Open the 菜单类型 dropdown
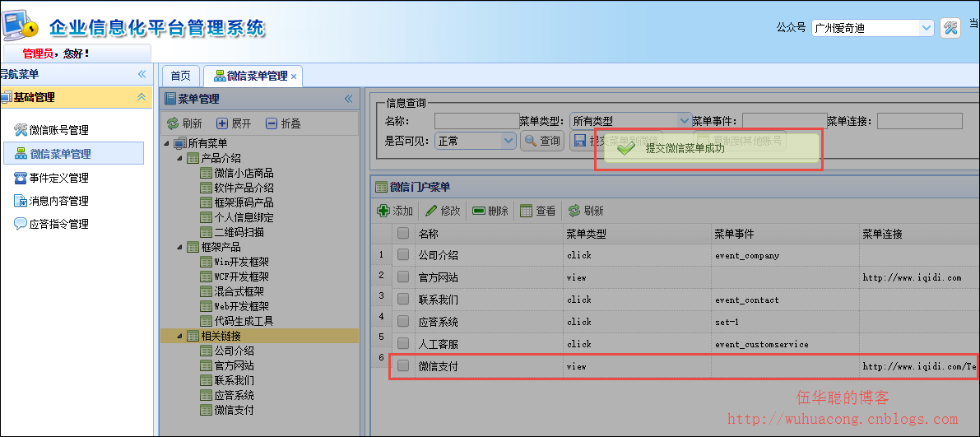This screenshot has width=980, height=437. 684,121
